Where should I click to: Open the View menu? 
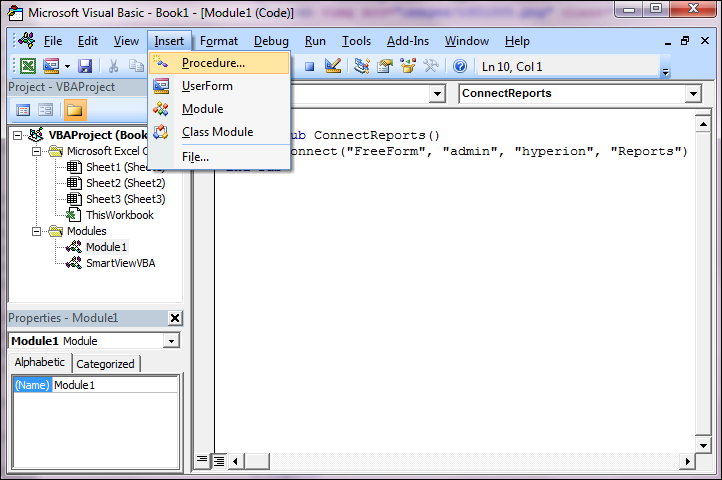point(126,41)
